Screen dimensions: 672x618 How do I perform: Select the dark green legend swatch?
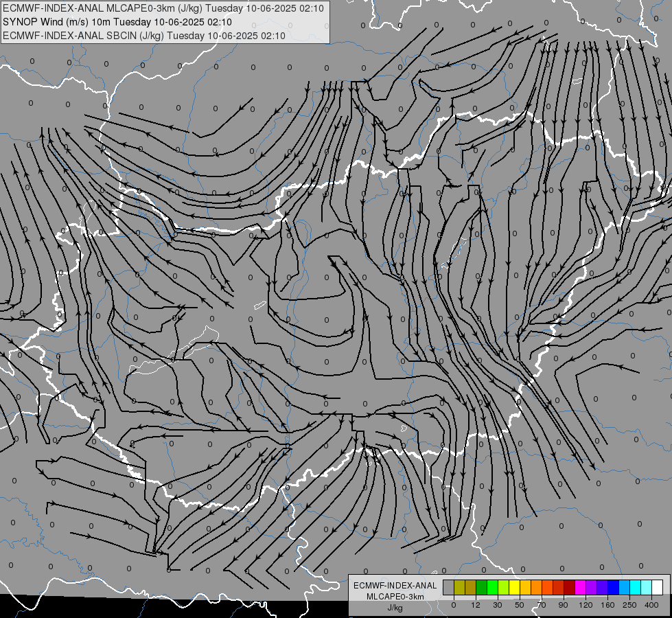click(x=482, y=587)
